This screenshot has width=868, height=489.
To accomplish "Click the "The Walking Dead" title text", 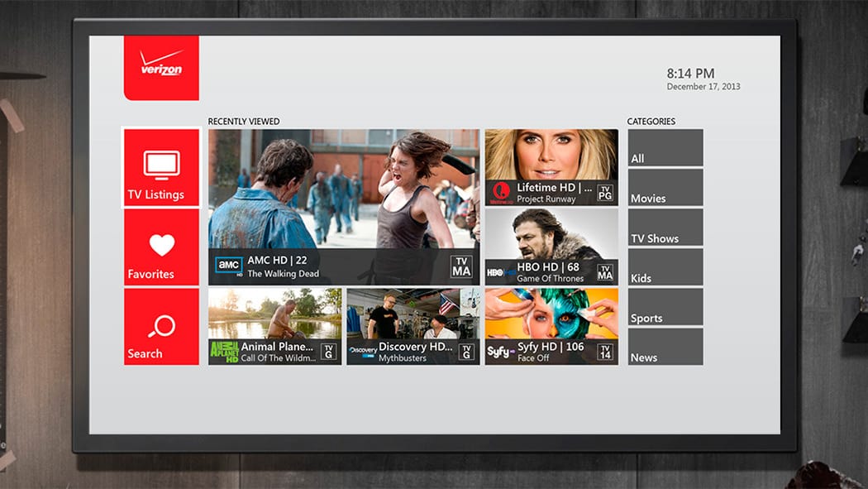I will pos(284,274).
